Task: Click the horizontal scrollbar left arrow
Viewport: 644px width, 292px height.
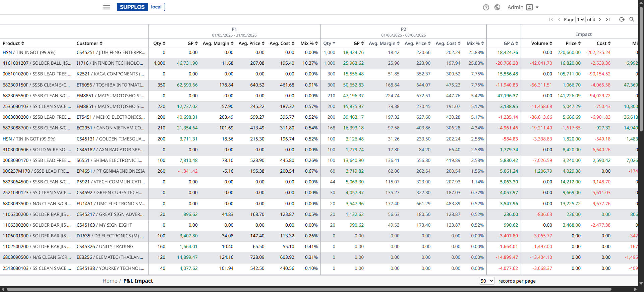Action: coord(3,289)
